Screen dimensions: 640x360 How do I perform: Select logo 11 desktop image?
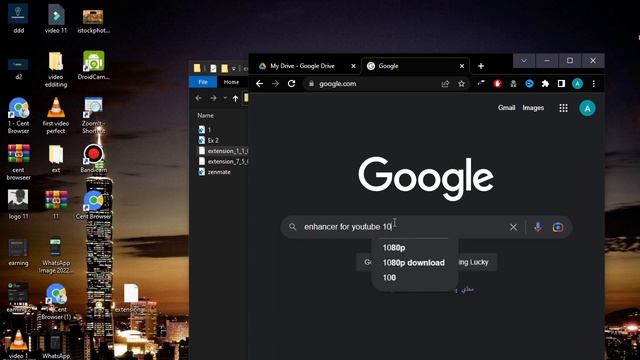point(18,205)
